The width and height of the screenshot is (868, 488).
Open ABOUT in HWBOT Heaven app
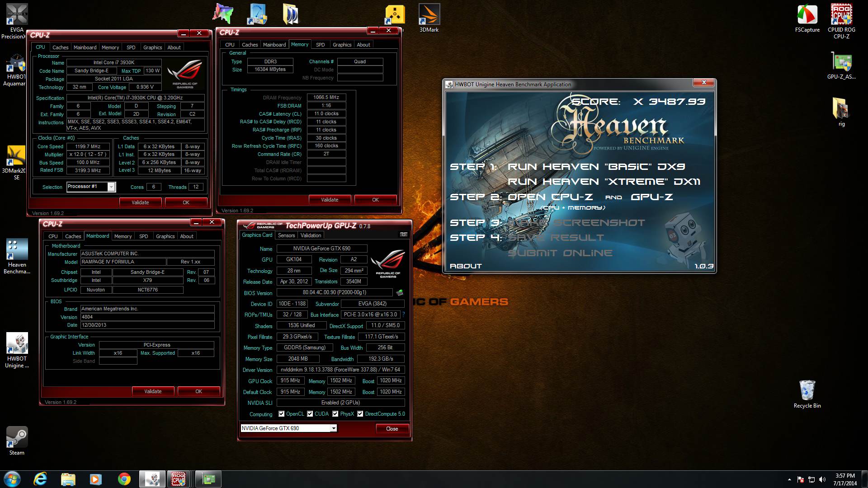click(466, 266)
